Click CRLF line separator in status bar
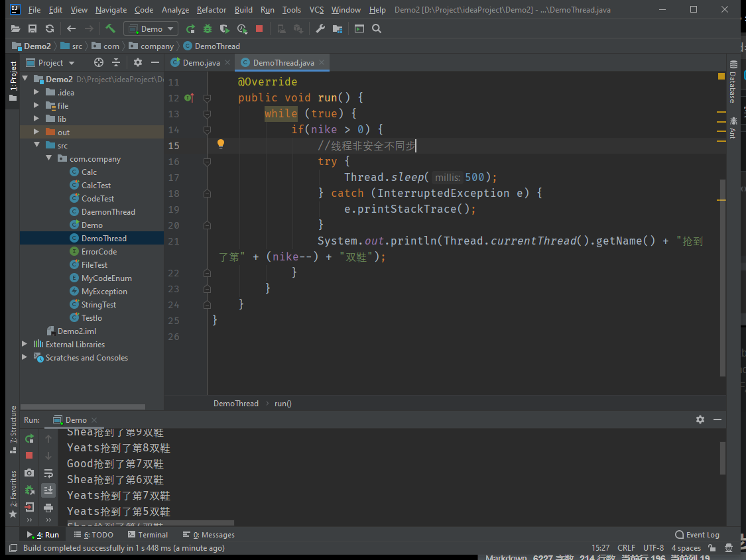Viewport: 746px width, 560px height. [626, 548]
